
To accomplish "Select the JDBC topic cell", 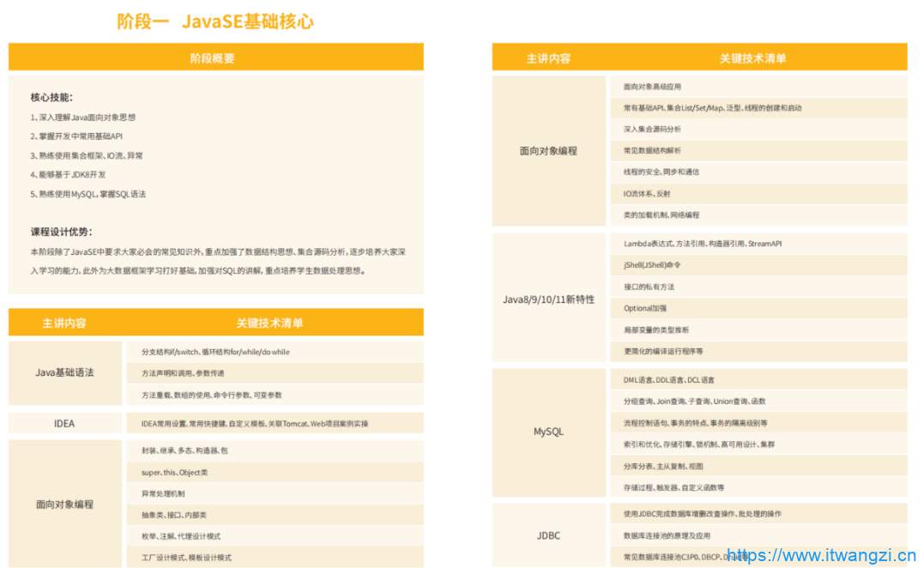I will (548, 535).
